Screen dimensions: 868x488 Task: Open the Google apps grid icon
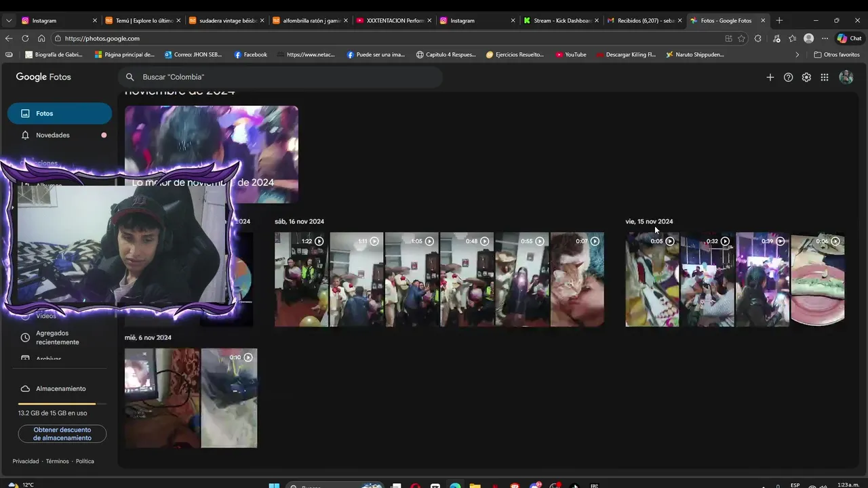(x=825, y=77)
